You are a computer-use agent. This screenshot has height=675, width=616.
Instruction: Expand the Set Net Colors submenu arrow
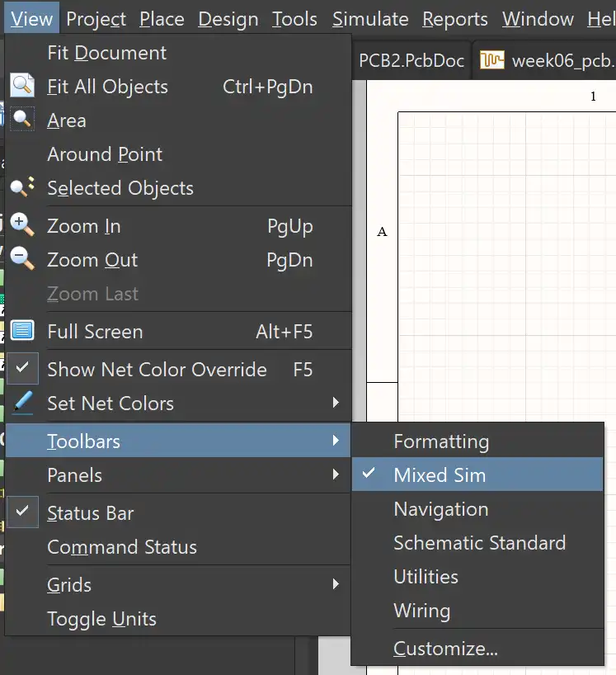pyautogui.click(x=336, y=403)
